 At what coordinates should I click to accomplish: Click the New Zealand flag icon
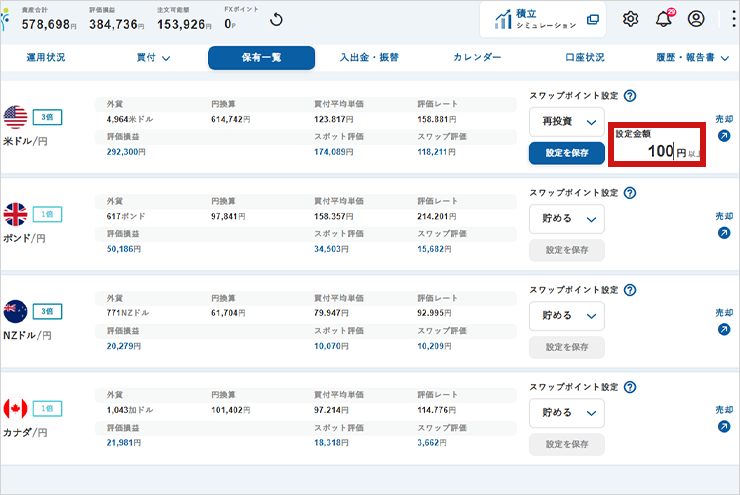pos(16,311)
